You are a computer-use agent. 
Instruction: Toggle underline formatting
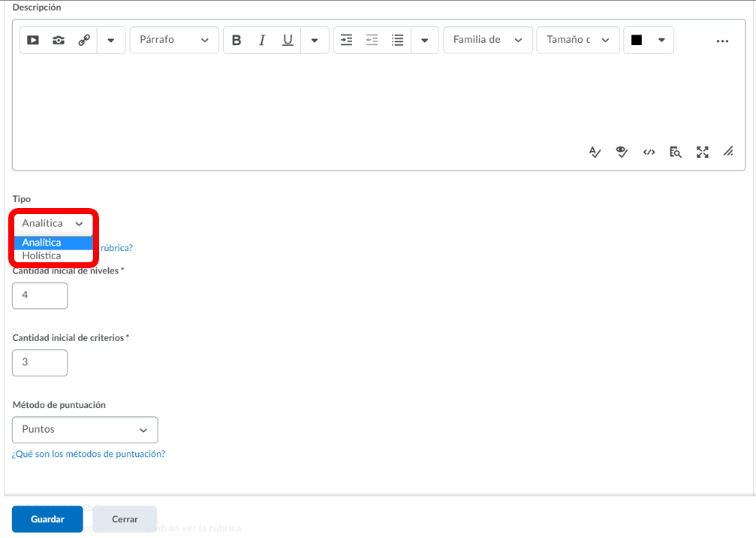click(288, 41)
